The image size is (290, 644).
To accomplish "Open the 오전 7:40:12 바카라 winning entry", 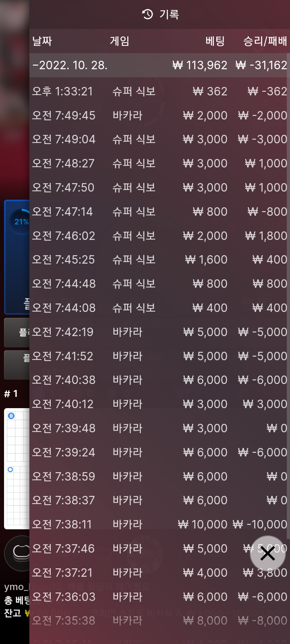I will point(159,404).
